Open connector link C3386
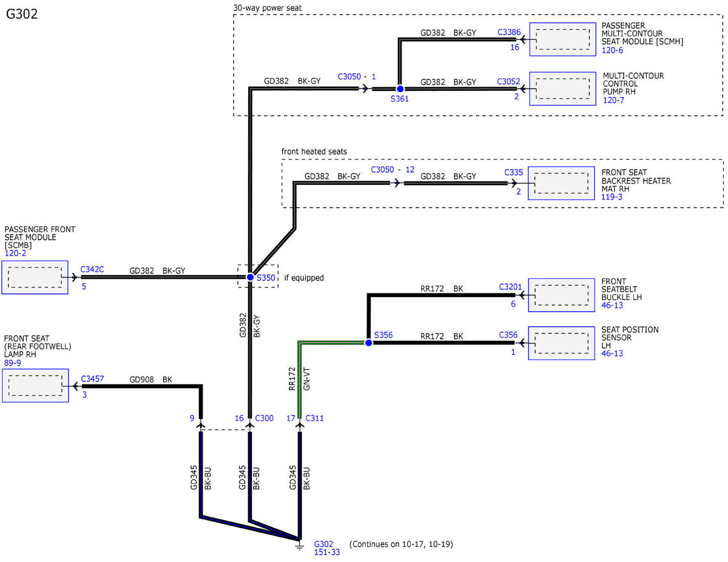Image resolution: width=728 pixels, height=562 pixels. pyautogui.click(x=508, y=32)
